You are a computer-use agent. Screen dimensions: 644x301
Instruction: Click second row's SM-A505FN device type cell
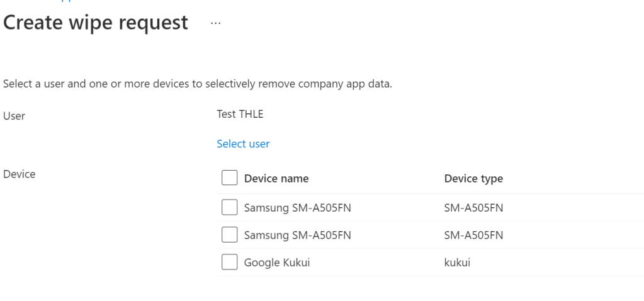coord(473,235)
